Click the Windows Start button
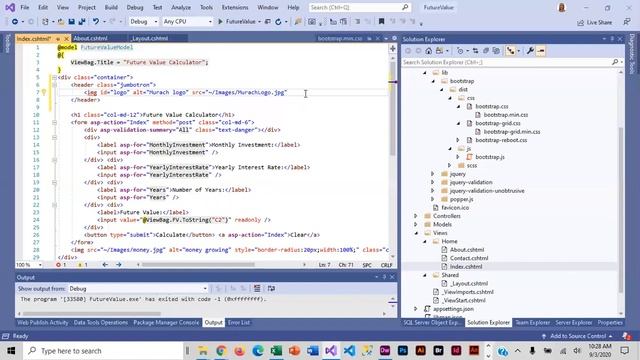The width and height of the screenshot is (640, 360). click(x=11, y=351)
